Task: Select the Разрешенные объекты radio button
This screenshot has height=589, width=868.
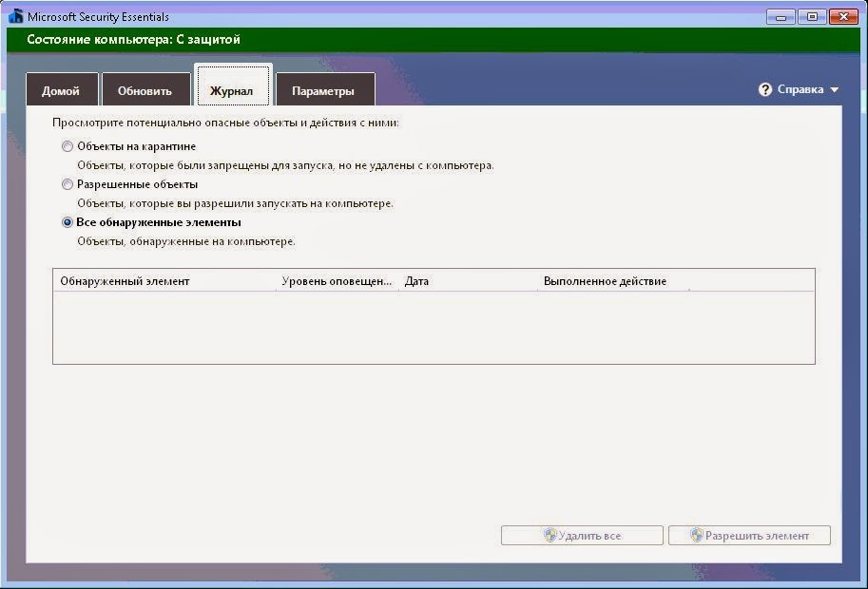Action: coord(68,184)
